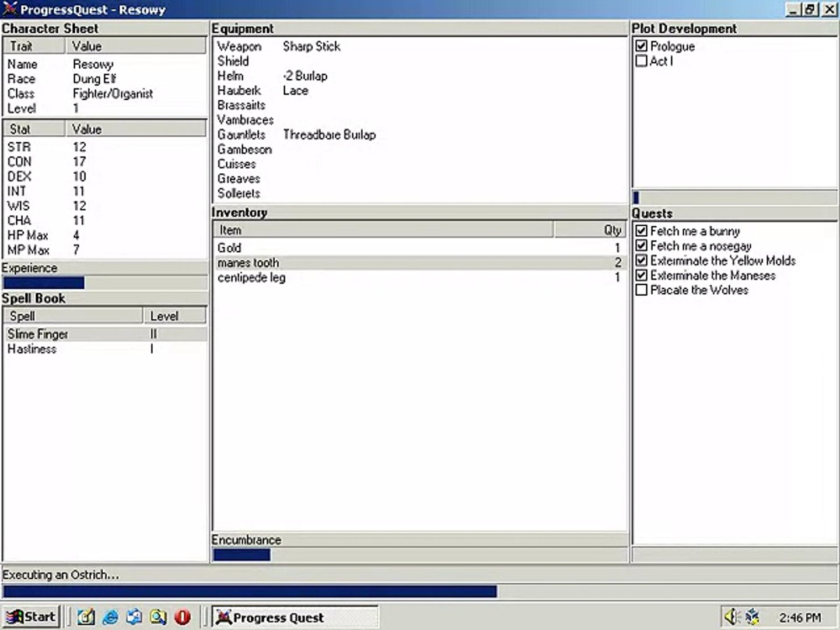Image resolution: width=840 pixels, height=630 pixels.
Task: Click the Executing an Ostrich status text
Action: 61,575
